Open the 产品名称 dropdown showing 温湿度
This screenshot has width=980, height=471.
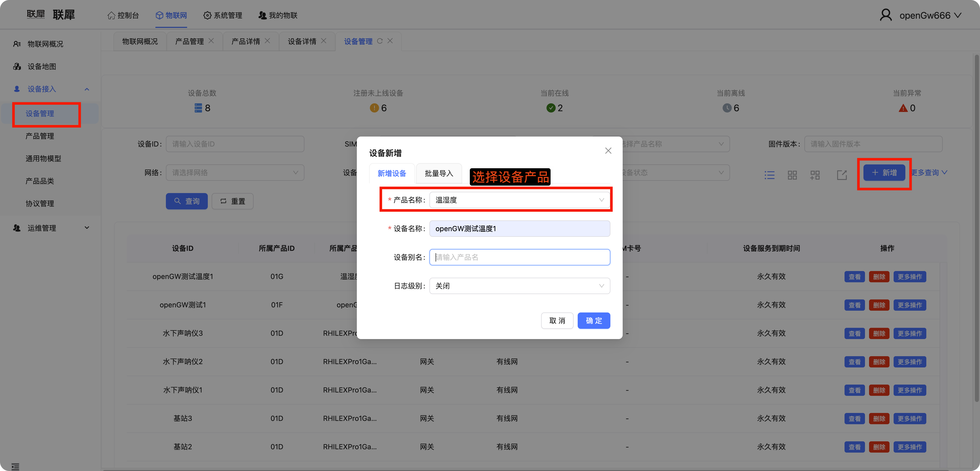pos(519,200)
